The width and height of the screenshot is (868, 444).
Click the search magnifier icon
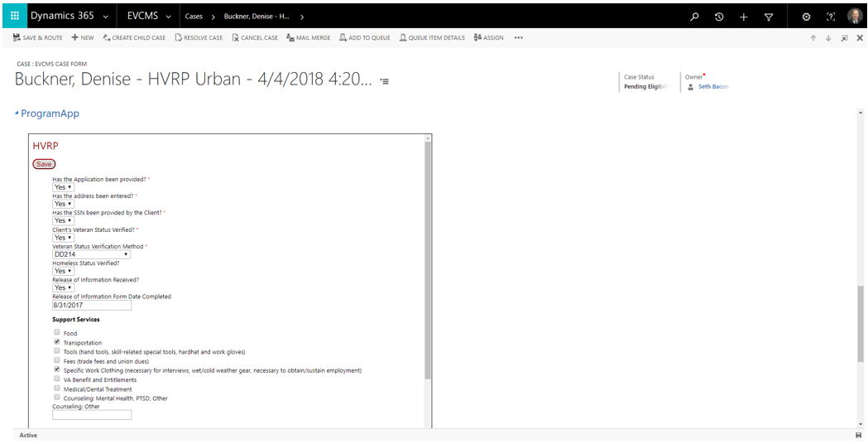coord(694,17)
